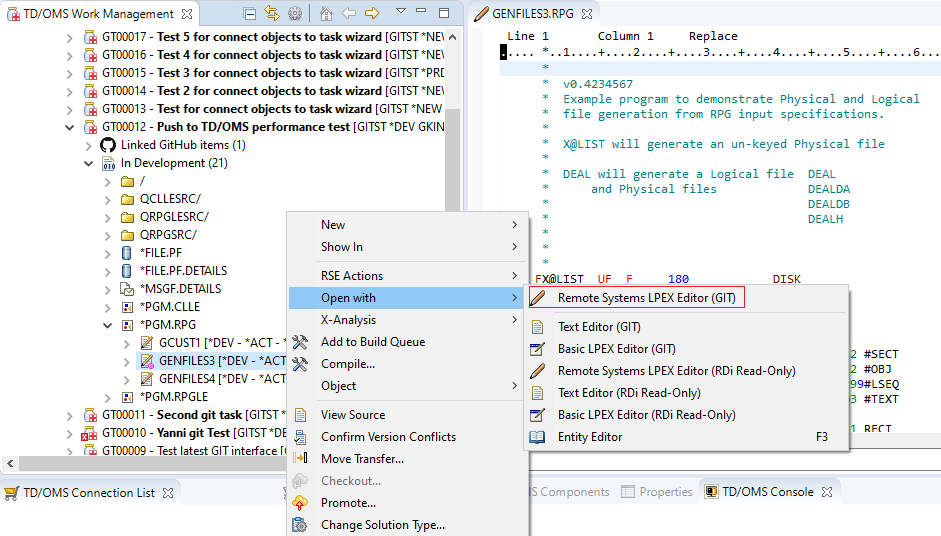
Task: Click the yellow Forward arrow icon
Action: pos(372,14)
